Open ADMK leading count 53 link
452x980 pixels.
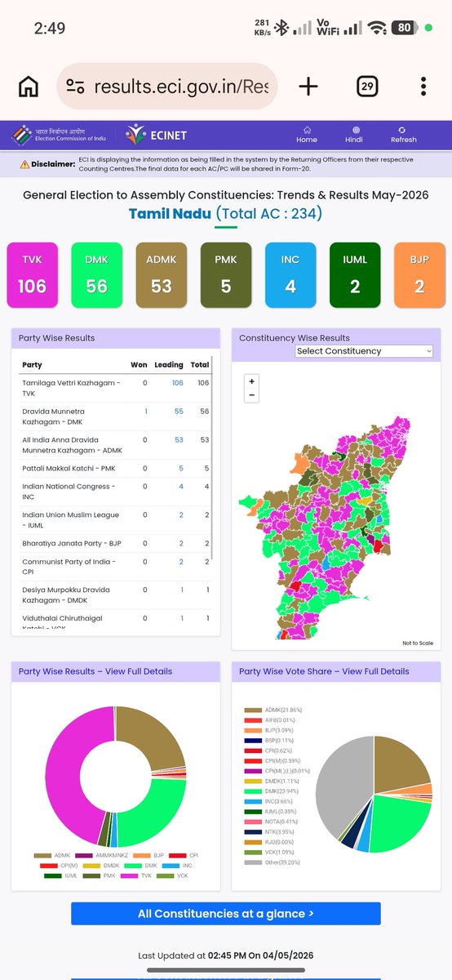[x=179, y=439]
